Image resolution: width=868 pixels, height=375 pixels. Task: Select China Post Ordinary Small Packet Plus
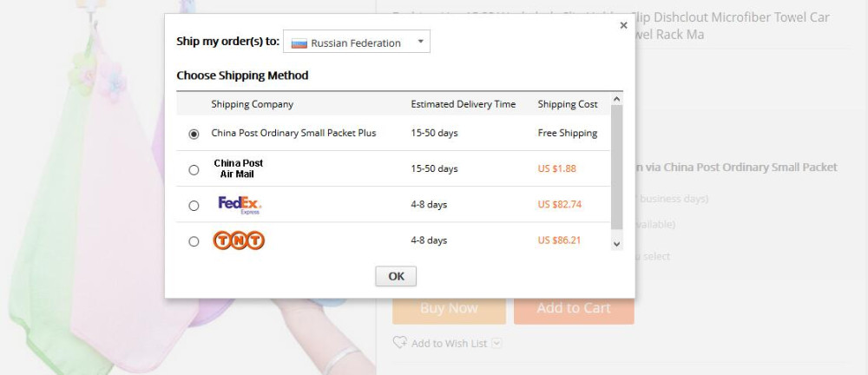coord(194,134)
